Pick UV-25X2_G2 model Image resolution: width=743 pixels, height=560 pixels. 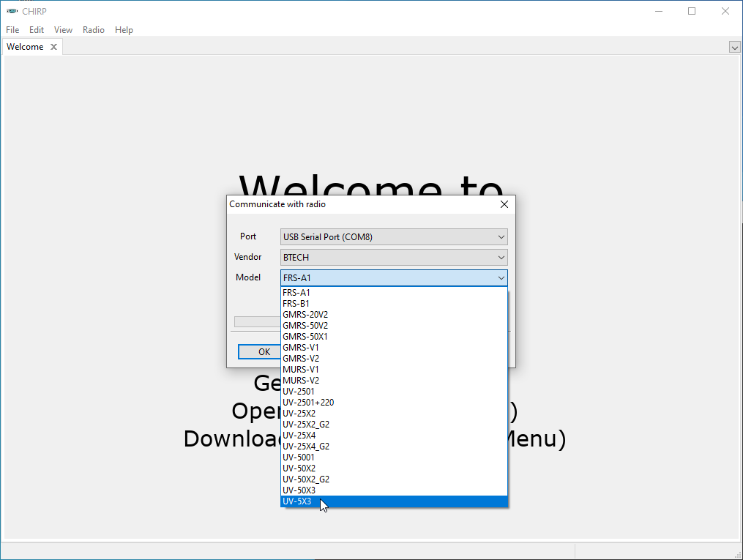[x=395, y=425]
